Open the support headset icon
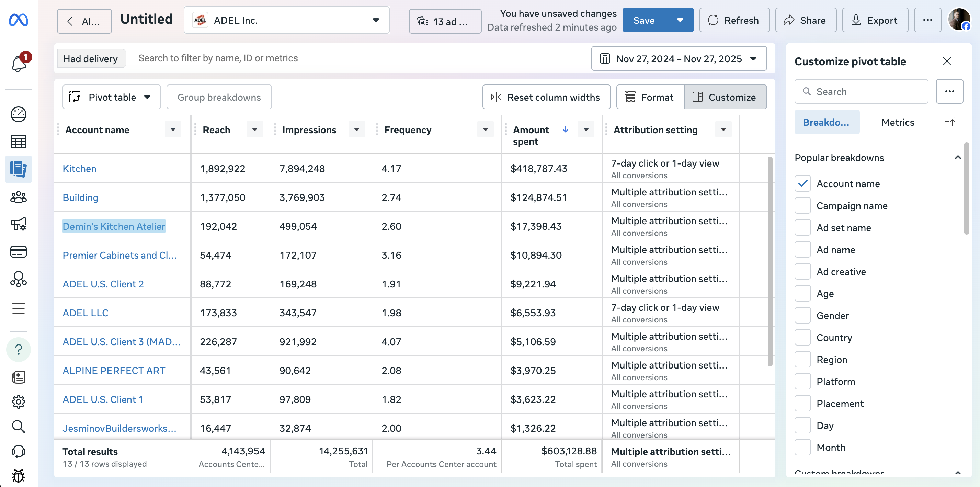The height and width of the screenshot is (487, 980). 18,451
